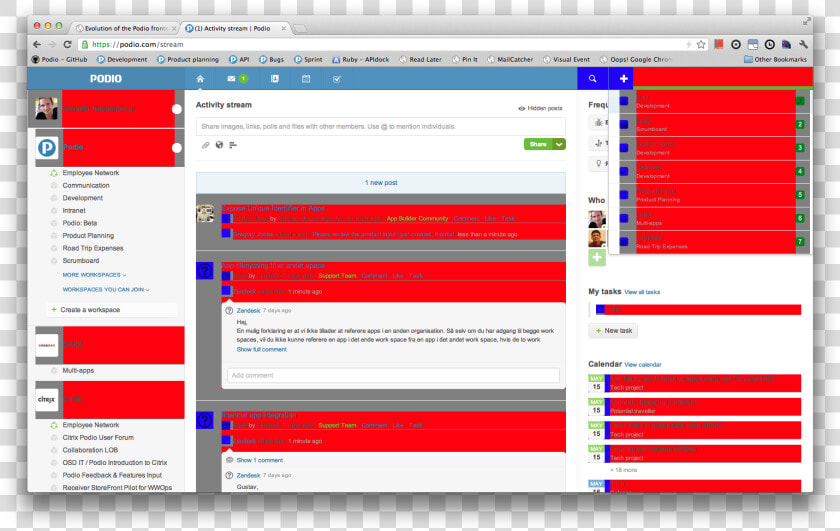
Task: Click the question mark avatar on financial app integration post
Action: pyautogui.click(x=205, y=420)
